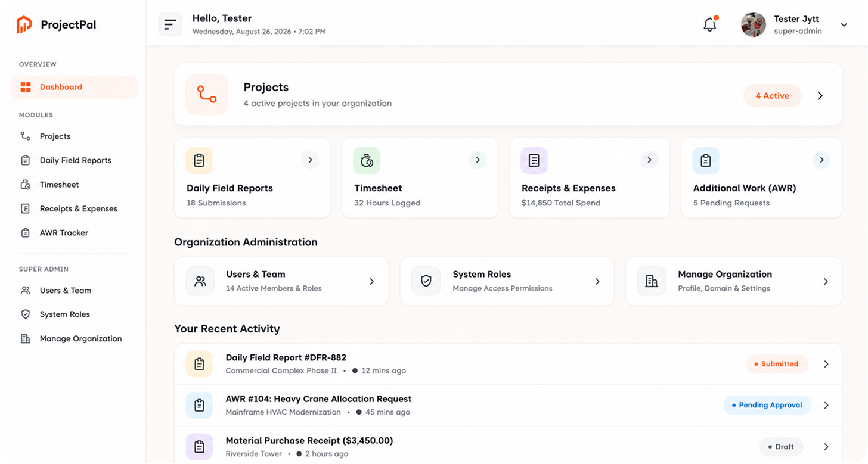Open Daily Field Reports card arrow

point(310,160)
